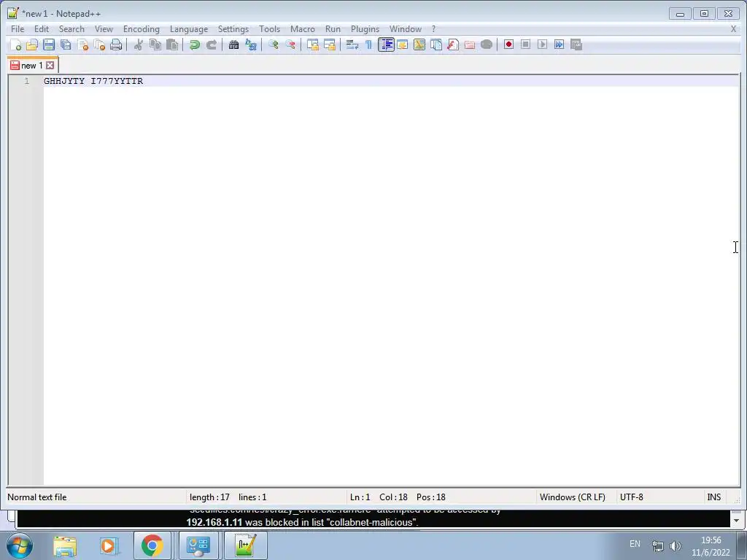
Task: Open the Run menu
Action: (333, 29)
